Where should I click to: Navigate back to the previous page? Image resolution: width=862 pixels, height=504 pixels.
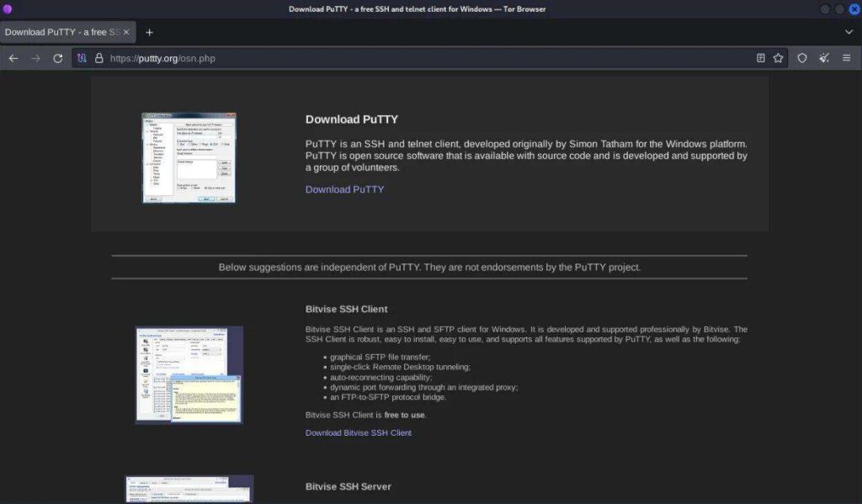tap(13, 58)
